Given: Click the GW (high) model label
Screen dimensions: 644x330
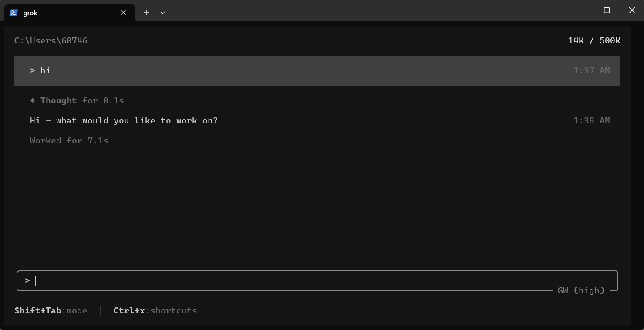Looking at the screenshot, I should 581,290.
